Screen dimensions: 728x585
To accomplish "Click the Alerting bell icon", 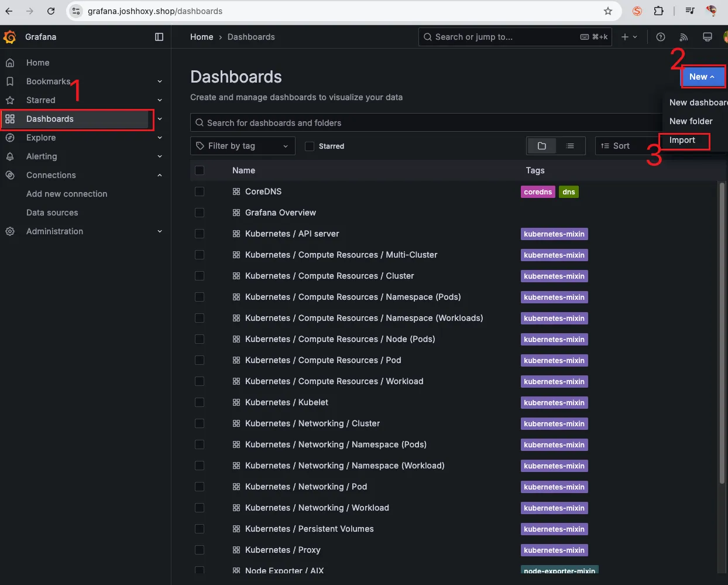I will coord(10,156).
